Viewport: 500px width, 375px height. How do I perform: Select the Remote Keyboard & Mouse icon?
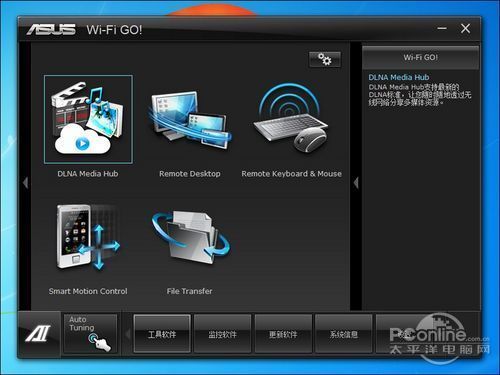[291, 118]
